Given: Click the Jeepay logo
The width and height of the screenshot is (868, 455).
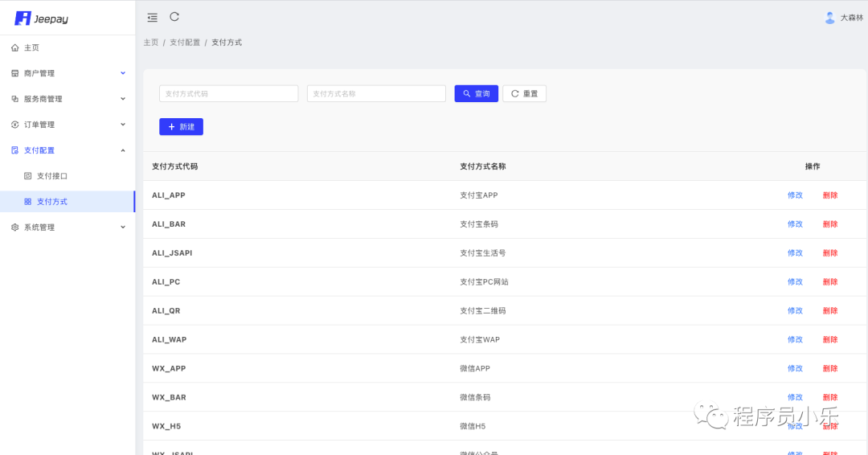Looking at the screenshot, I should pos(42,18).
